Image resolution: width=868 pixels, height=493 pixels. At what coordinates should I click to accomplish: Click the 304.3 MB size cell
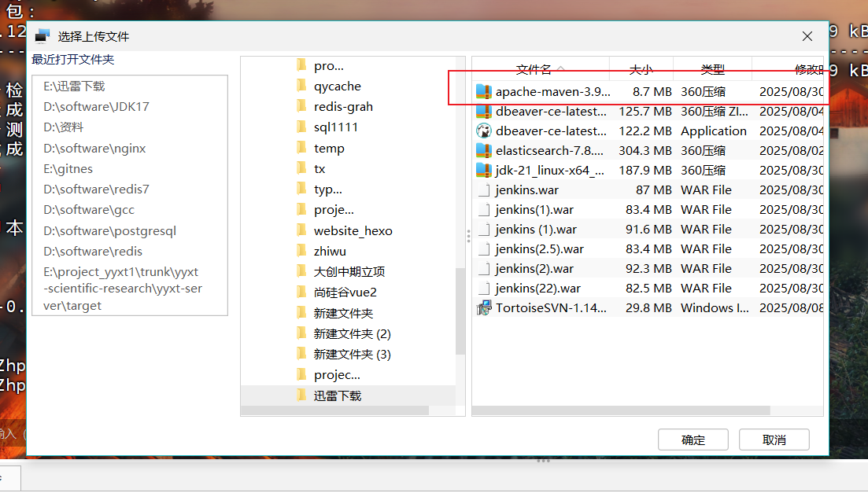tap(645, 150)
